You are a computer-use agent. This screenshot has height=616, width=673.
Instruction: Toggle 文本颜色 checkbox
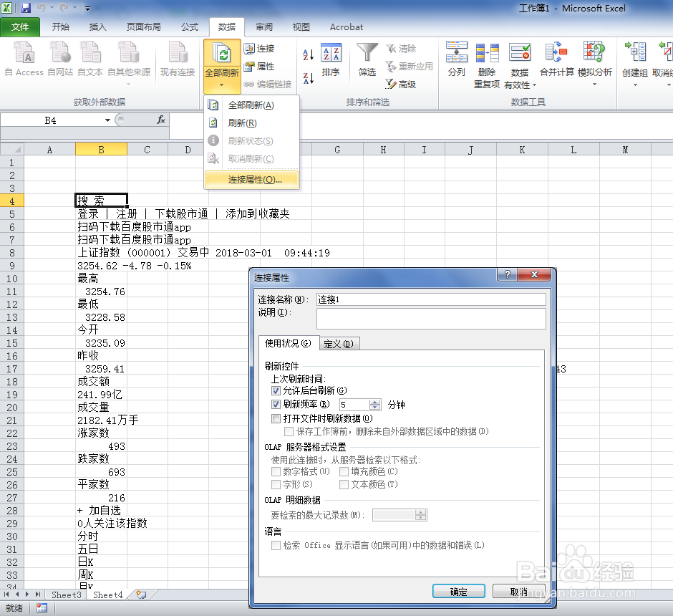(x=344, y=485)
